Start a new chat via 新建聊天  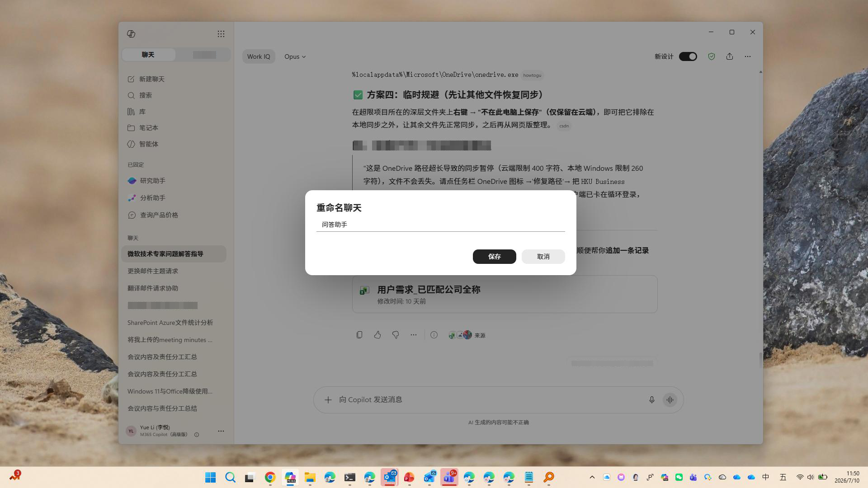click(x=174, y=79)
